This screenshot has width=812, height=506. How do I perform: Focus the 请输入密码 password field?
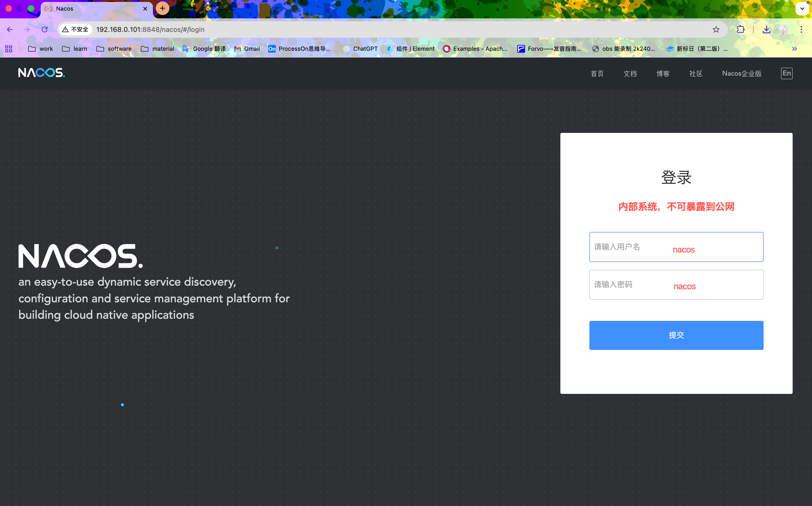point(676,285)
